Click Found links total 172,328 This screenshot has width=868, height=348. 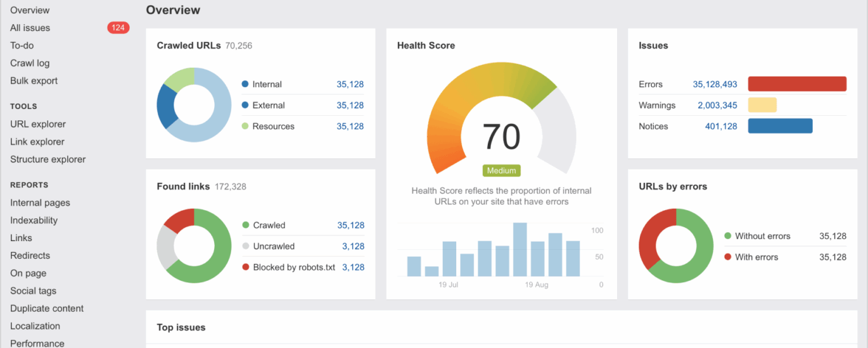(x=231, y=187)
